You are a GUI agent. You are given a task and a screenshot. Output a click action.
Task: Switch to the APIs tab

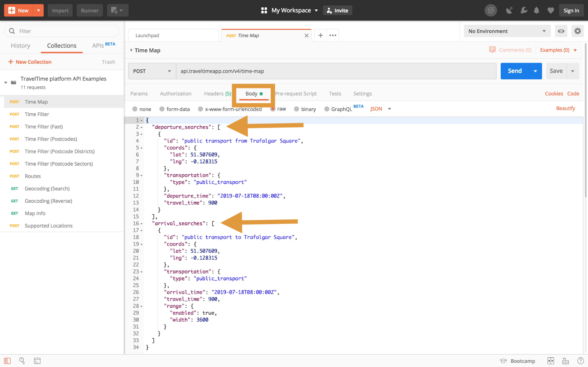[x=104, y=45]
